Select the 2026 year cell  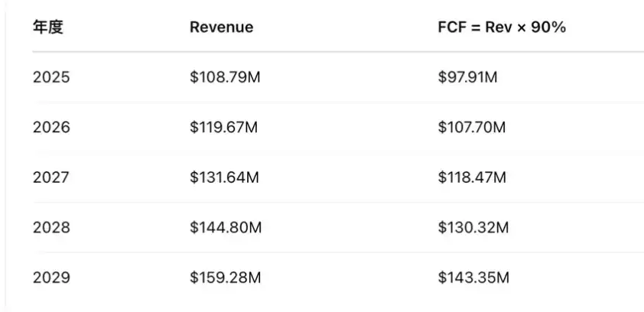click(51, 128)
